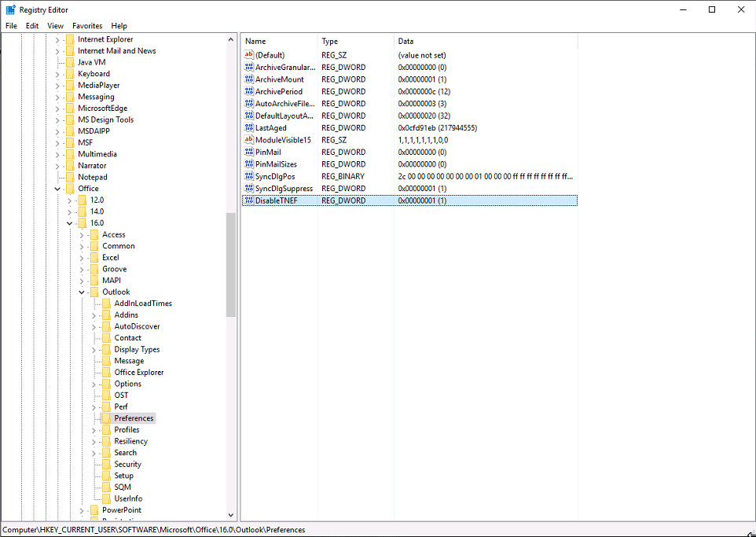Click the 16.0 folder icon
The height and width of the screenshot is (537, 756).
82,223
